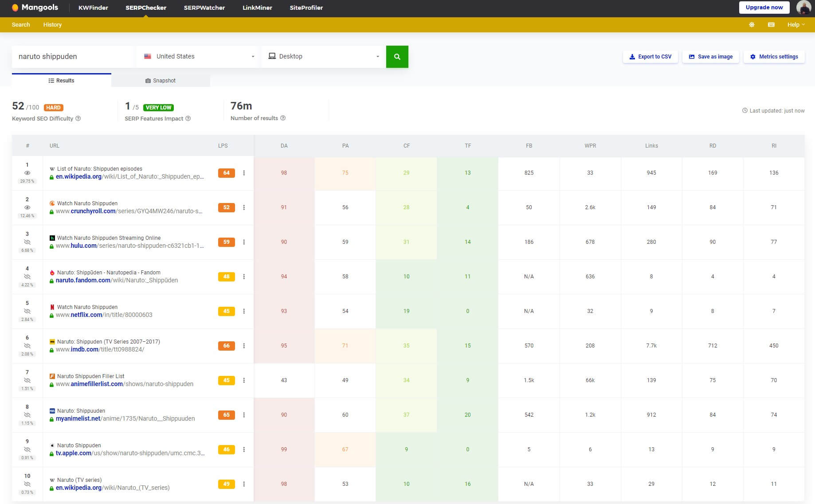The height and width of the screenshot is (504, 815).
Task: Open three-dot menu for naruto.fandom.com row
Action: point(244,277)
